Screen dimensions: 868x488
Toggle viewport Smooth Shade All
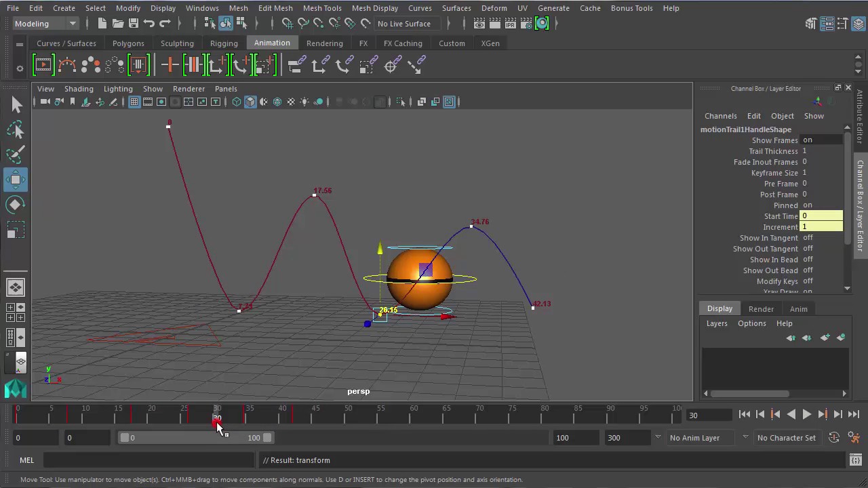pyautogui.click(x=250, y=102)
